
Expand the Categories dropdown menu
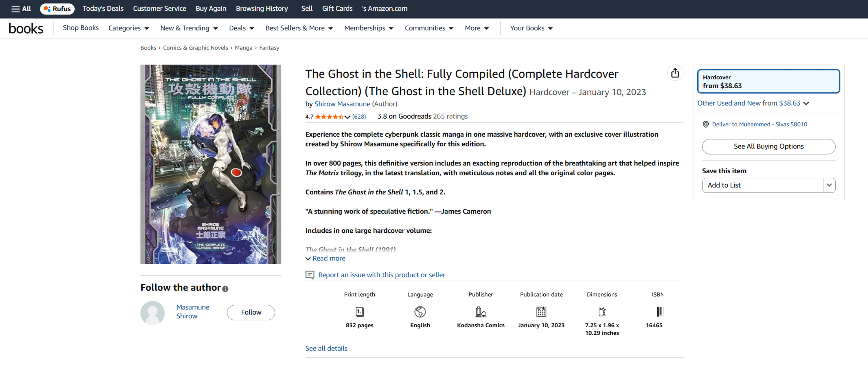click(128, 28)
